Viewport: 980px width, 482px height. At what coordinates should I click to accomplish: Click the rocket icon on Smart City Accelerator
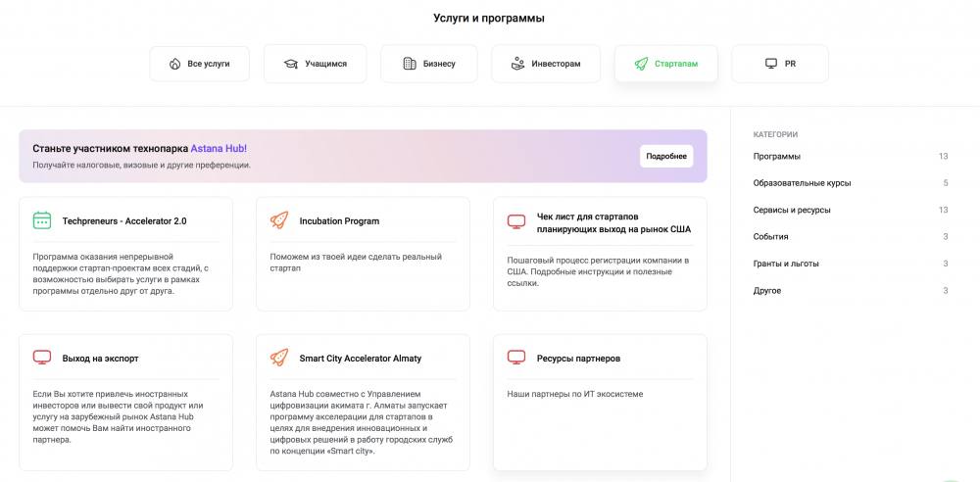(278, 358)
